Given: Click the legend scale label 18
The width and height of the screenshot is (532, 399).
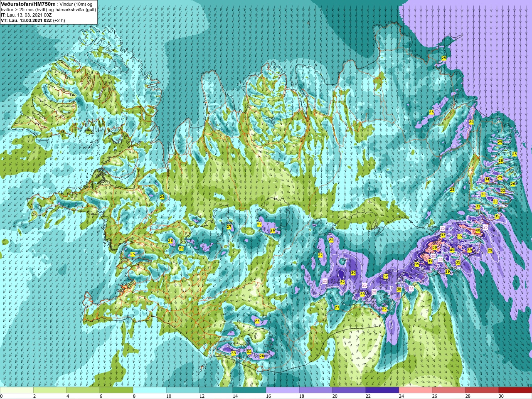Looking at the screenshot, I should coord(301,396).
